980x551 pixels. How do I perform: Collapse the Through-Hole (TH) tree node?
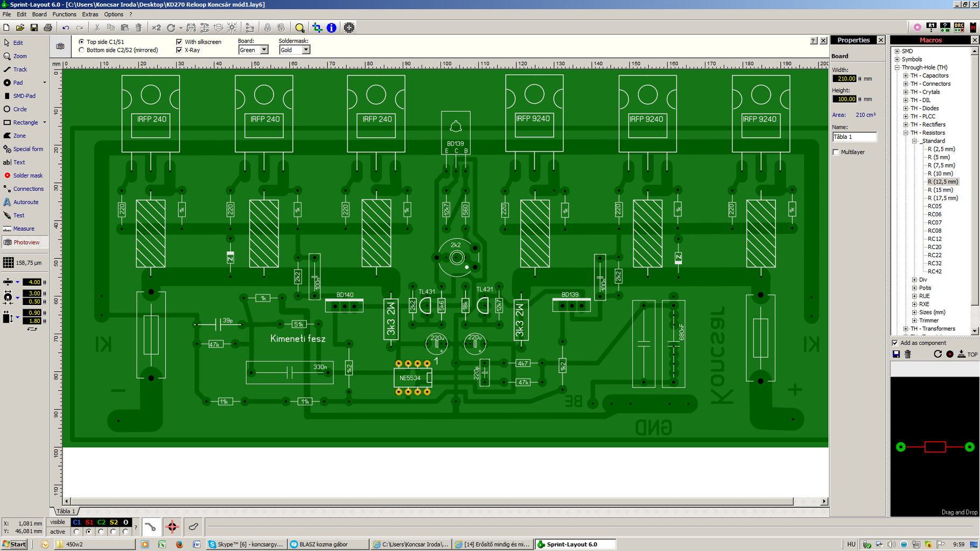point(897,67)
